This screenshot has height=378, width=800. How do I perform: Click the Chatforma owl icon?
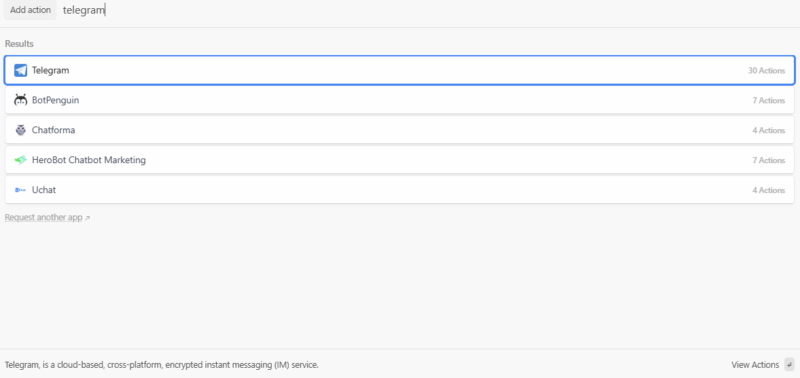click(x=20, y=130)
